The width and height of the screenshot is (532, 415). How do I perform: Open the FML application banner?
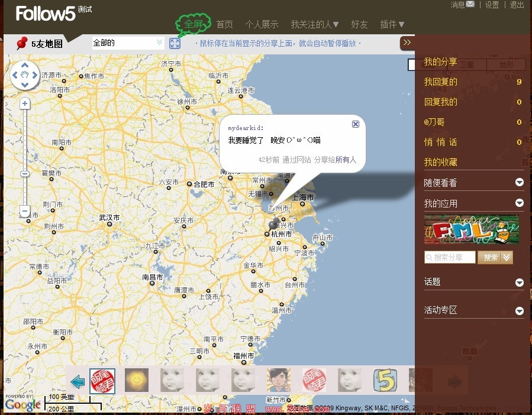tap(472, 229)
